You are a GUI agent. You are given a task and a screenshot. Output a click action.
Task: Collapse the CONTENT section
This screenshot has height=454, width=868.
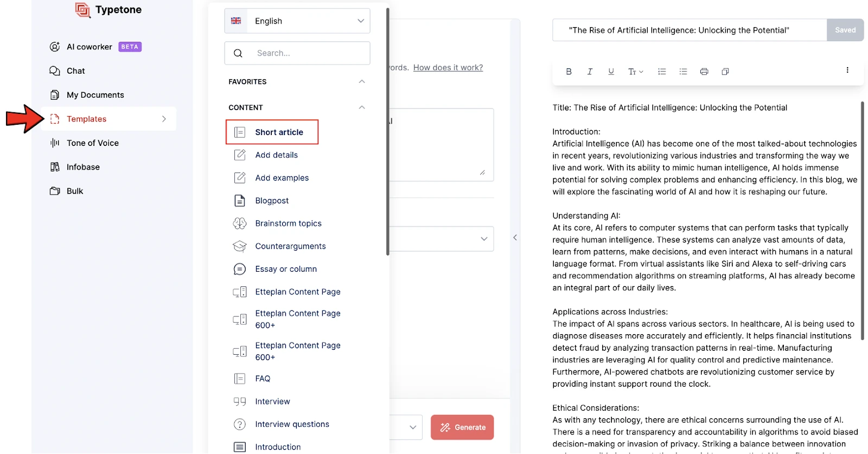[x=362, y=107]
